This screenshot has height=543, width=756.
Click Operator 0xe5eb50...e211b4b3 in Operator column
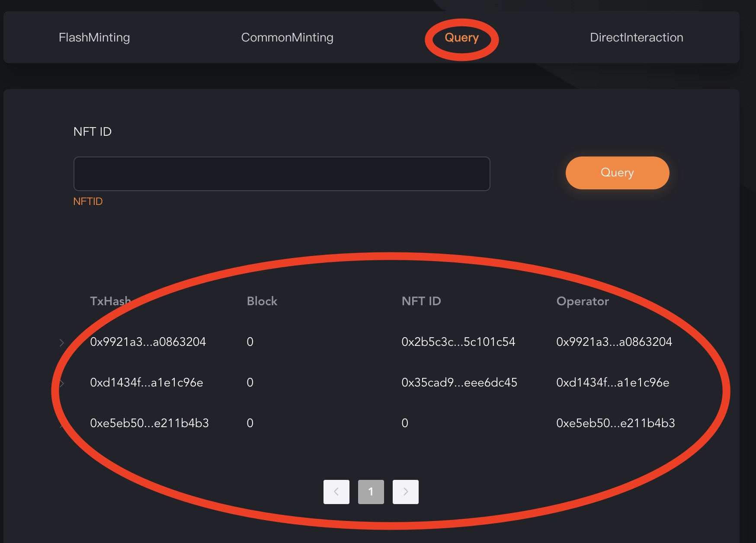point(615,423)
